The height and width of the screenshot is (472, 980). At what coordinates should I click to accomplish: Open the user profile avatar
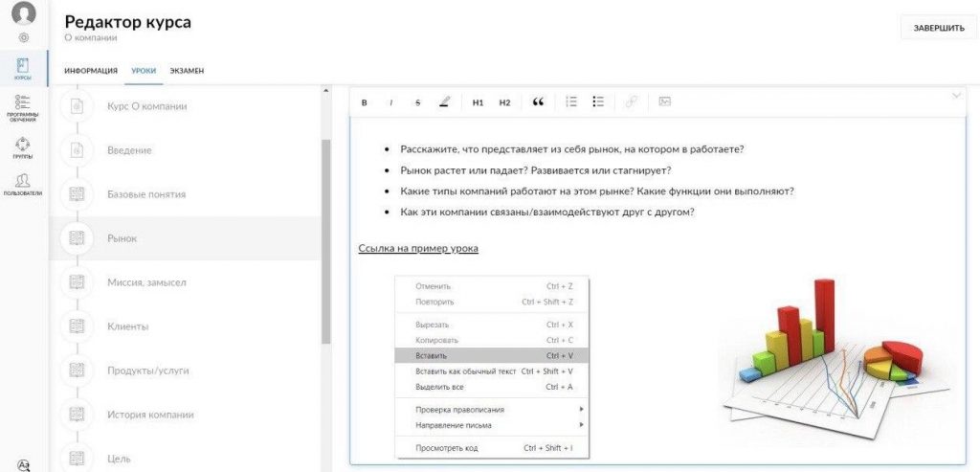point(23,12)
